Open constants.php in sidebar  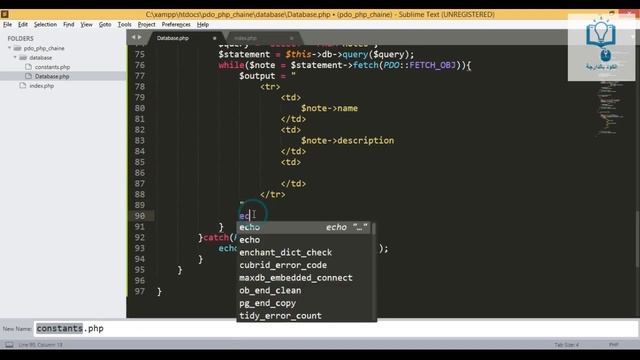[x=52, y=67]
